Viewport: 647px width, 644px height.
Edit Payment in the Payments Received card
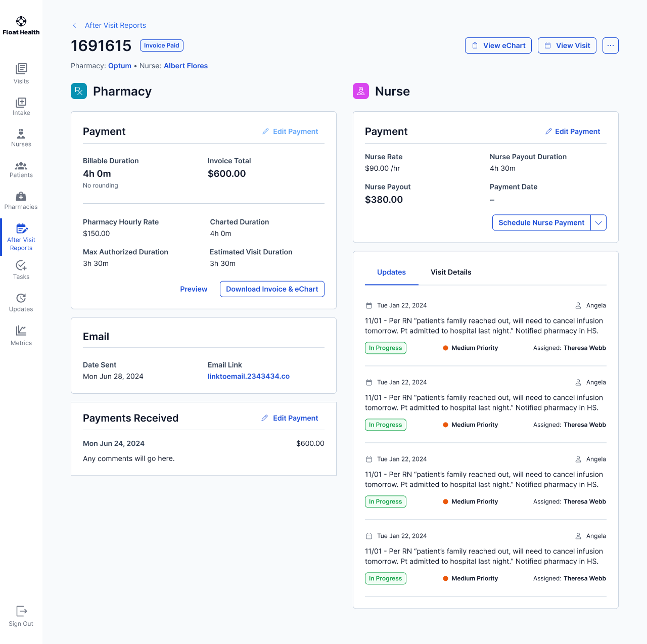pyautogui.click(x=290, y=418)
